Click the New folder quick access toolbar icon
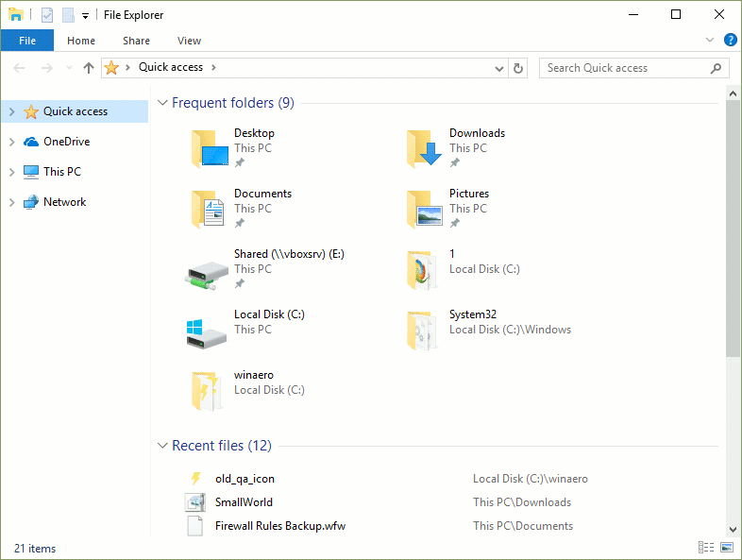 pos(68,15)
